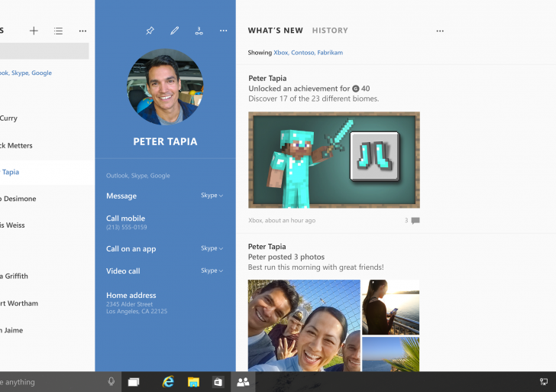Click Peter Tapia name on achievement post

(x=267, y=79)
